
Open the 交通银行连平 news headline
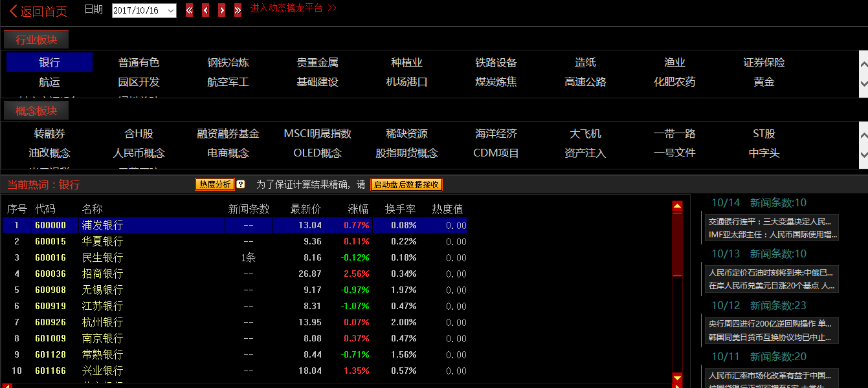coord(770,221)
